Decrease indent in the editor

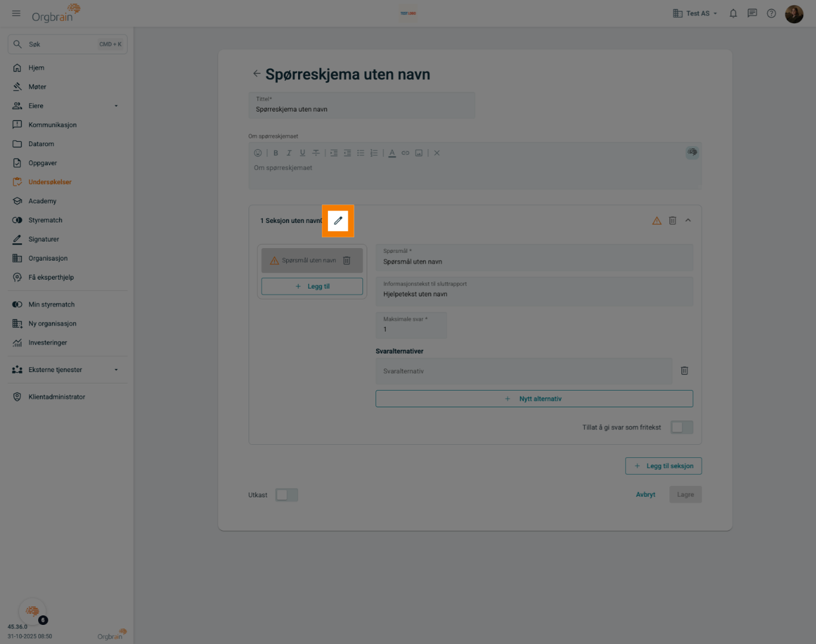[x=348, y=153]
